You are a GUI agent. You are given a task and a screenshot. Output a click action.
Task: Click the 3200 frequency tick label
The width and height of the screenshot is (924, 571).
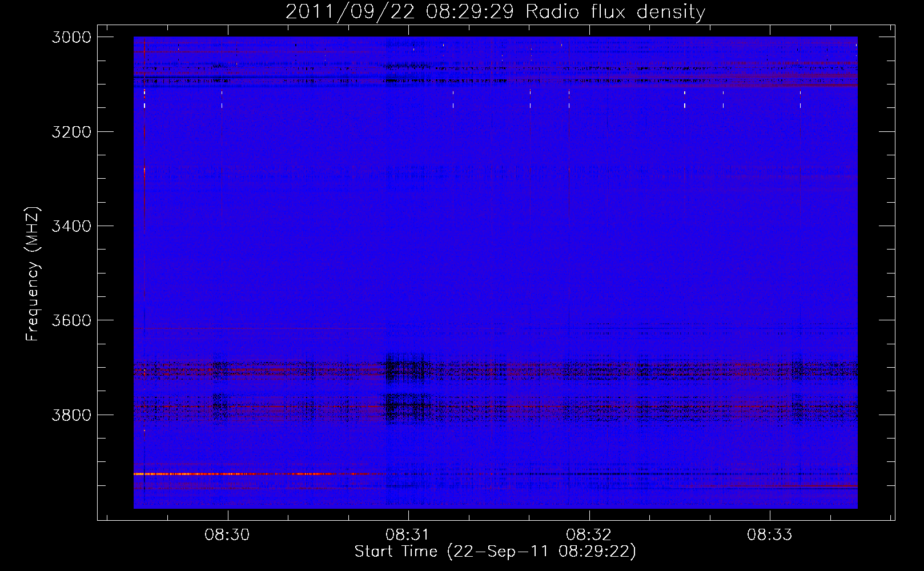click(71, 131)
